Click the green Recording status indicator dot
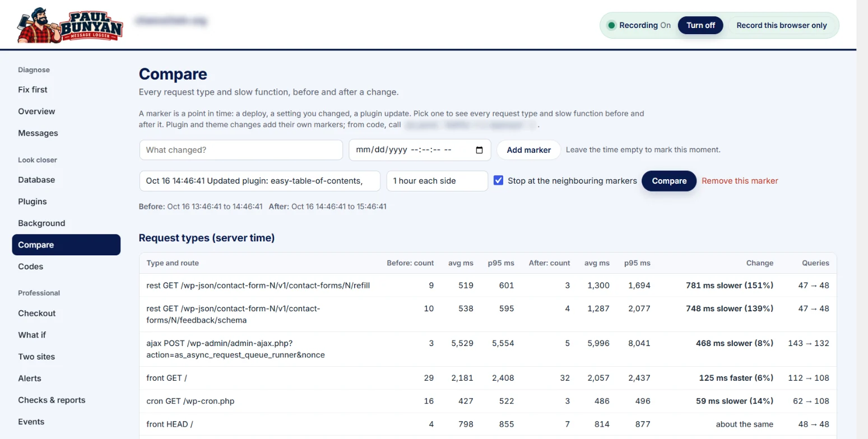The width and height of the screenshot is (868, 439). coord(611,25)
